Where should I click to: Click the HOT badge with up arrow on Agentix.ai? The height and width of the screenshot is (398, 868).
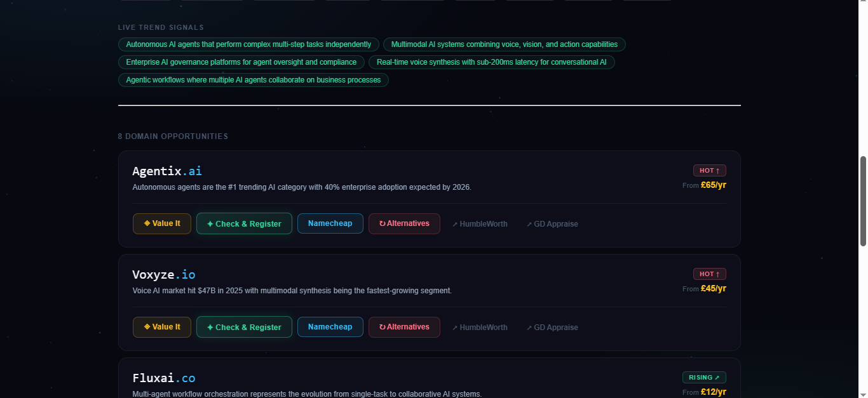(x=709, y=170)
